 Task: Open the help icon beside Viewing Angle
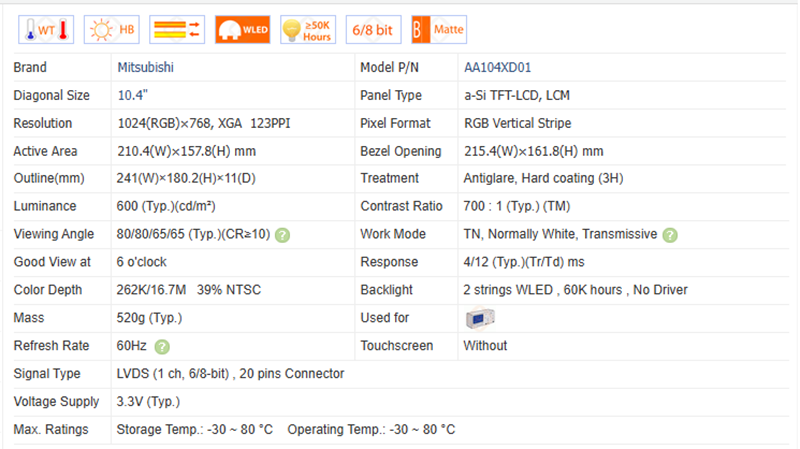282,235
